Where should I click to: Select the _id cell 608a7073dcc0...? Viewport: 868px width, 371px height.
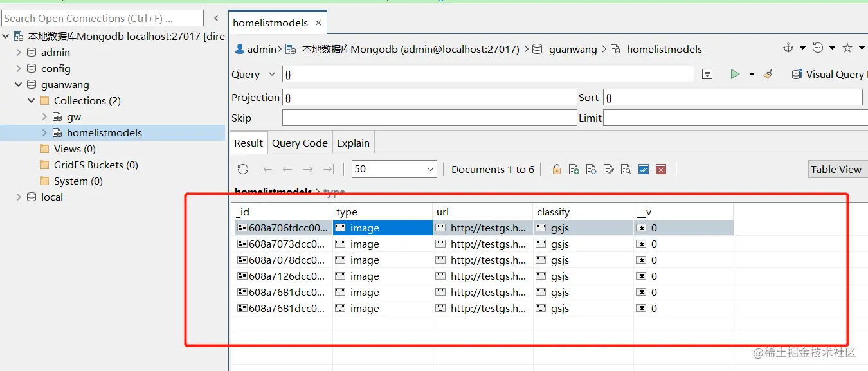[x=282, y=244]
